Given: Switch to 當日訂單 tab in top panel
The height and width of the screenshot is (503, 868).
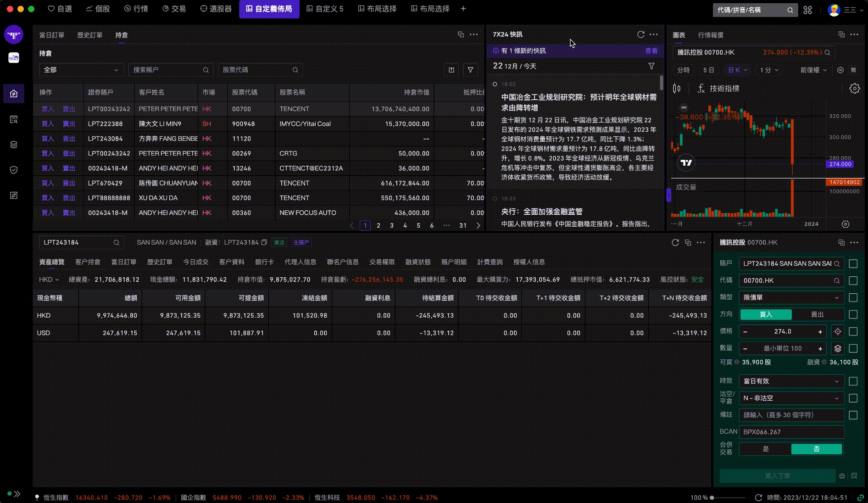Looking at the screenshot, I should (52, 35).
